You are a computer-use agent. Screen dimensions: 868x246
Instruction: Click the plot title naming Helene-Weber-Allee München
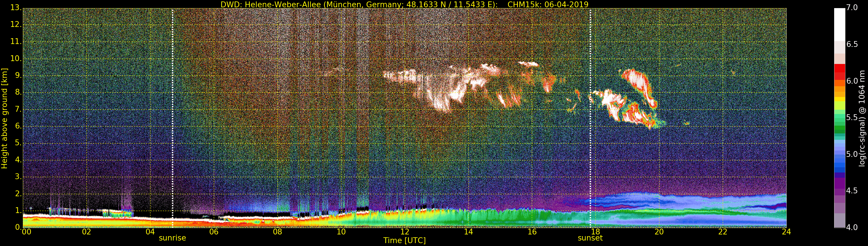point(404,4)
